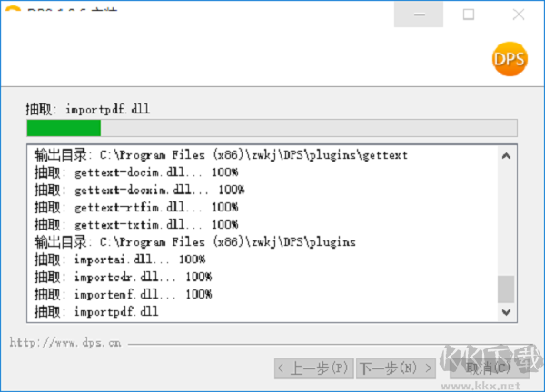545x392 pixels.
Task: Click the green installation progress bar
Action: [x=272, y=128]
